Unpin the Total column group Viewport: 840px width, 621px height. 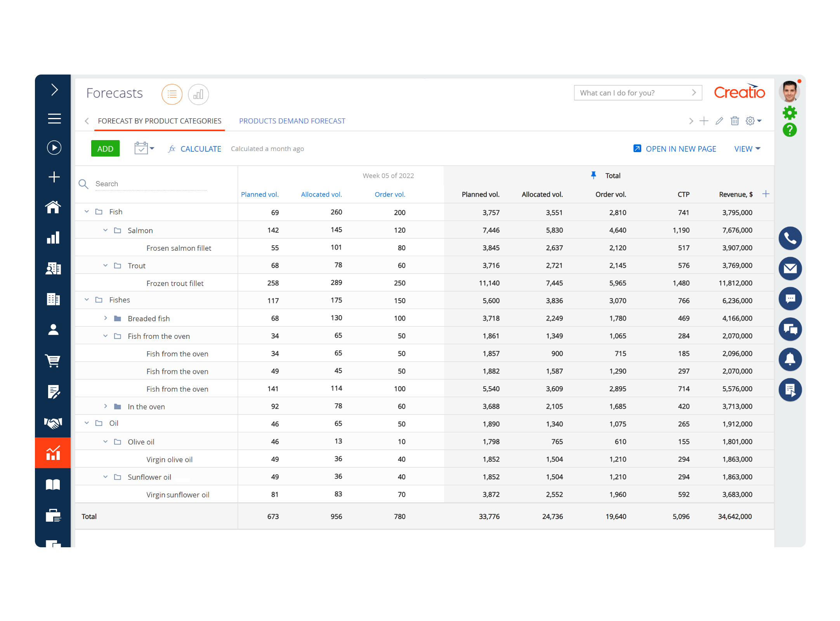[x=594, y=175]
